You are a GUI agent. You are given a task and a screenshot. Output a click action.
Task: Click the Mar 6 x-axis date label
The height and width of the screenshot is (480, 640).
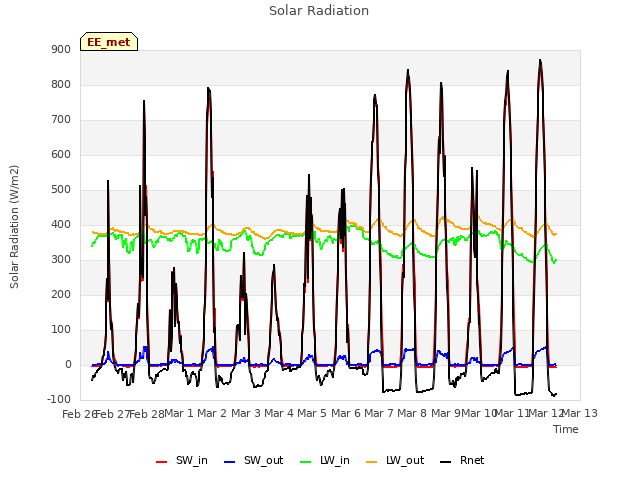pos(346,413)
